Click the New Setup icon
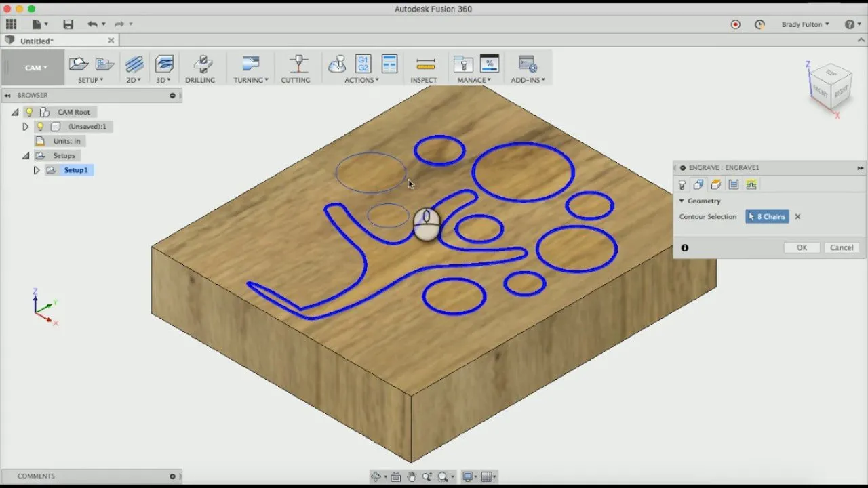 (x=79, y=64)
